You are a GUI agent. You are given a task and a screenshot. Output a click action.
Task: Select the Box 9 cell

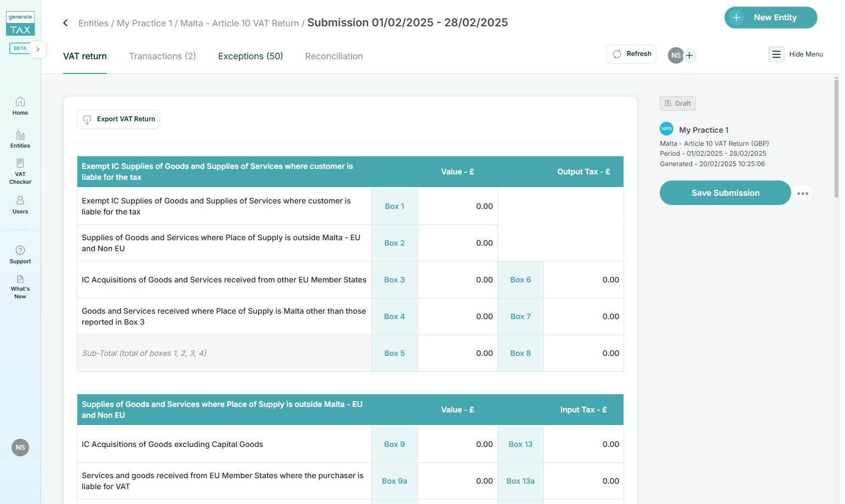(394, 444)
